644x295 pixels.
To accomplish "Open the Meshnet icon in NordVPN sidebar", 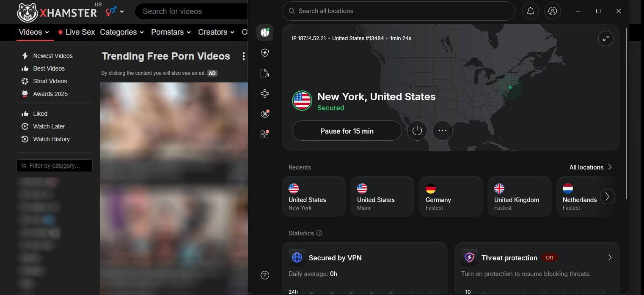I will tap(265, 93).
